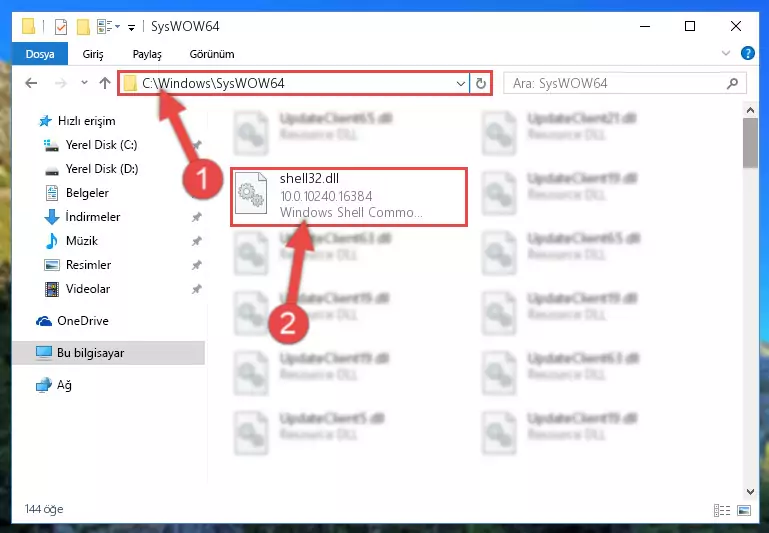769x533 pixels.
Task: Open İndirmeler in the sidebar
Action: click(x=82, y=217)
